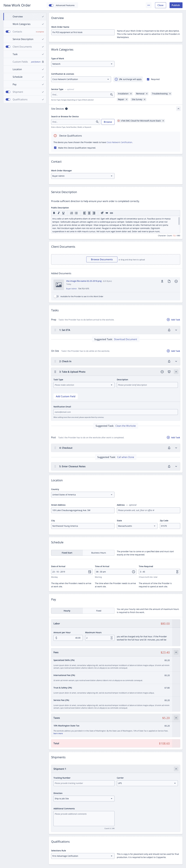This screenshot has width=186, height=868.
Task: Click the info icon beside surcharge notice
Action: [x=116, y=80]
